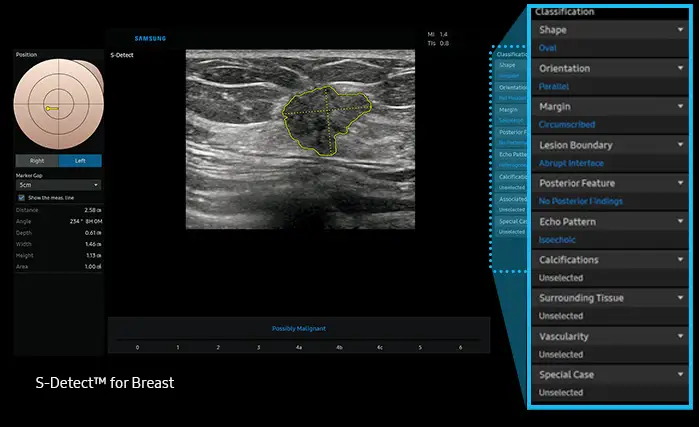
Task: Click Unselected under Special Case
Action: click(x=561, y=393)
